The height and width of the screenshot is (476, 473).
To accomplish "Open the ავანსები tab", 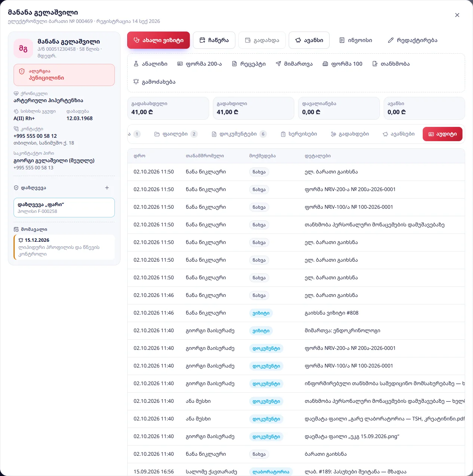I will pos(399,134).
